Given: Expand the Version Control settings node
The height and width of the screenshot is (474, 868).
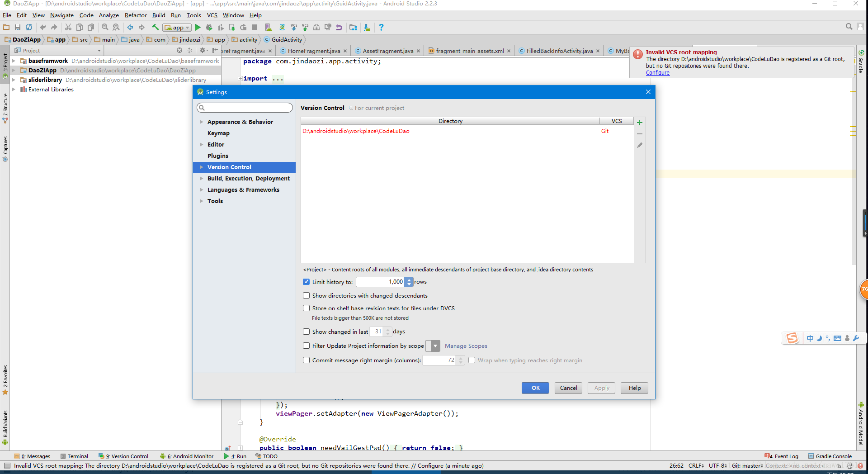Looking at the screenshot, I should point(202,167).
